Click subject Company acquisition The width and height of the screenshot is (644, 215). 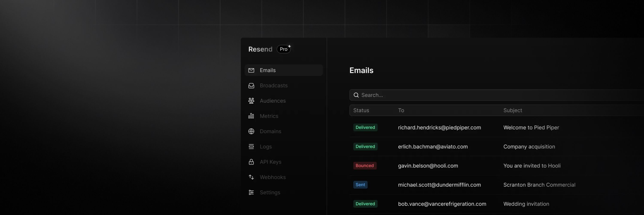pos(529,147)
